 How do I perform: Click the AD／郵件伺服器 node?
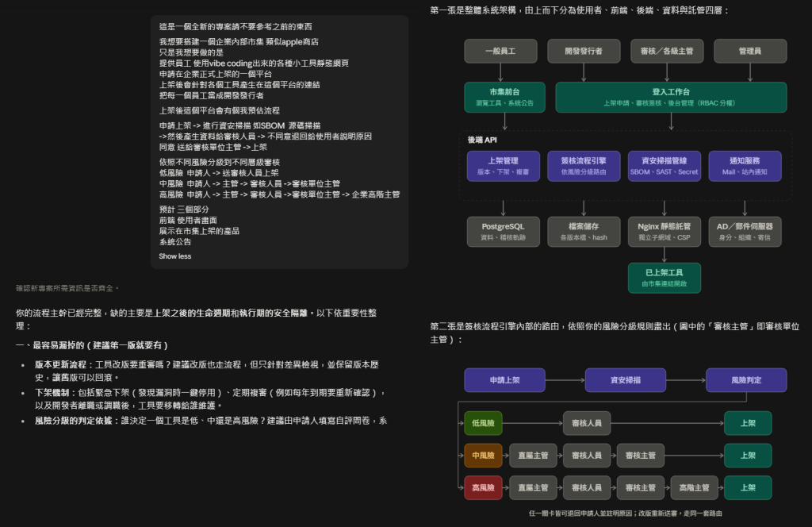(745, 232)
